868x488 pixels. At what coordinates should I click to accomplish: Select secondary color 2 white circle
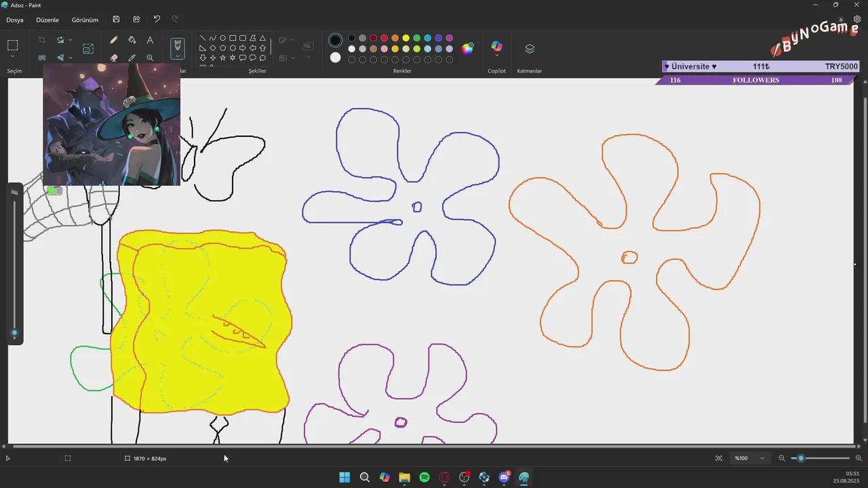coord(336,58)
